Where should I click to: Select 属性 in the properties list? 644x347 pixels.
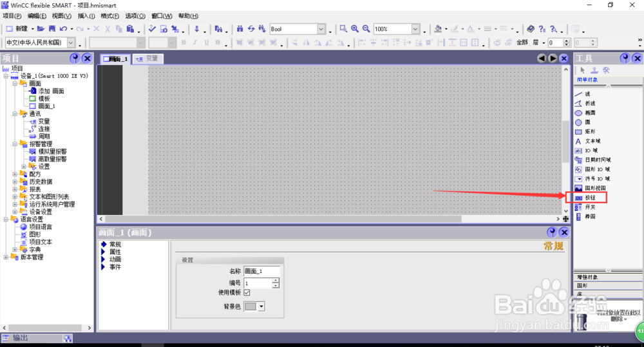click(x=115, y=252)
